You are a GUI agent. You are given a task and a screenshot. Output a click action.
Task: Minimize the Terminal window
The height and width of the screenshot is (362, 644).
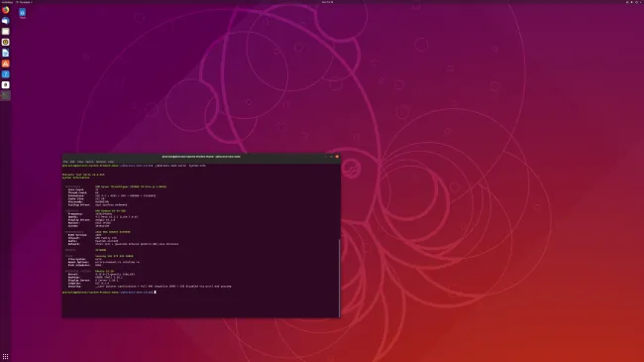pyautogui.click(x=326, y=157)
